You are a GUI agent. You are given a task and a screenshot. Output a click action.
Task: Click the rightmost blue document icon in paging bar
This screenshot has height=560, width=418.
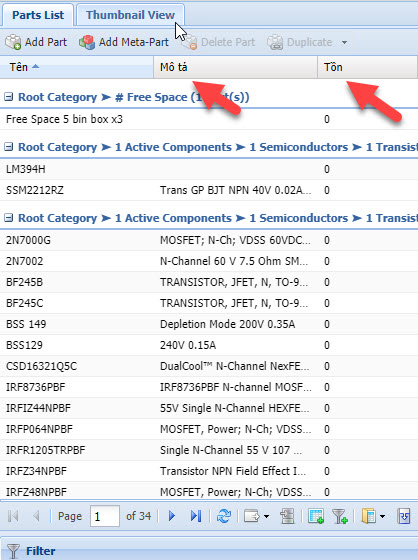coord(404,516)
